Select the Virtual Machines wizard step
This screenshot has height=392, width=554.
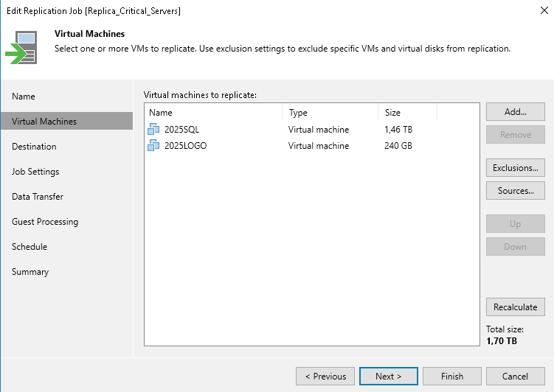[44, 122]
